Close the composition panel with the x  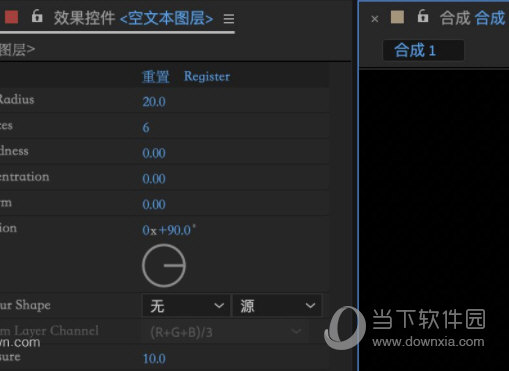375,19
